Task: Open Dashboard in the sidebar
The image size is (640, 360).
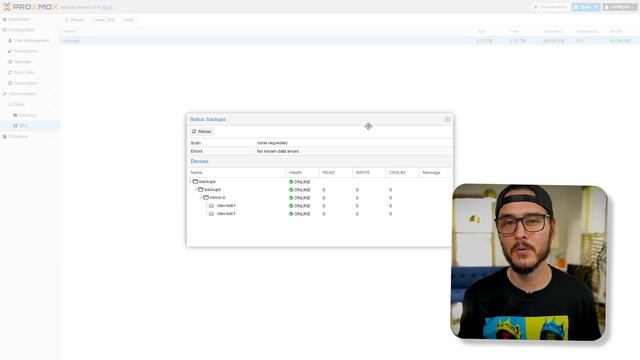Action: click(29, 19)
